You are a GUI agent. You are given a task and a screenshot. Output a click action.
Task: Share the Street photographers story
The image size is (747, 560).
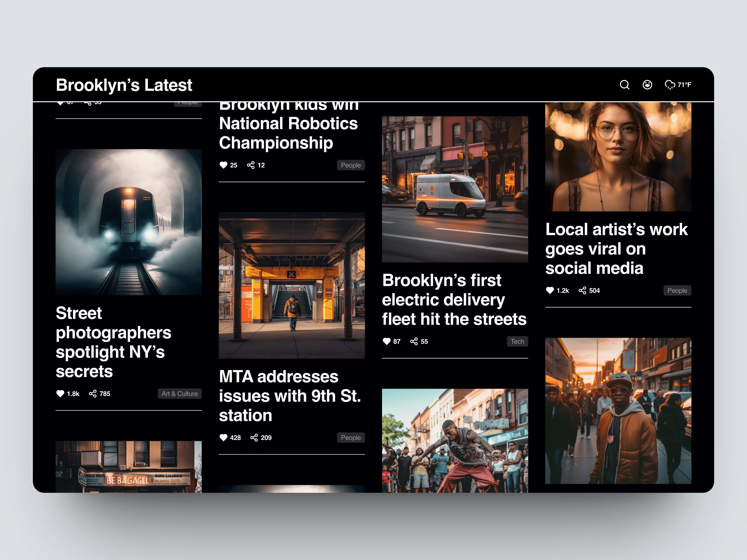click(93, 394)
